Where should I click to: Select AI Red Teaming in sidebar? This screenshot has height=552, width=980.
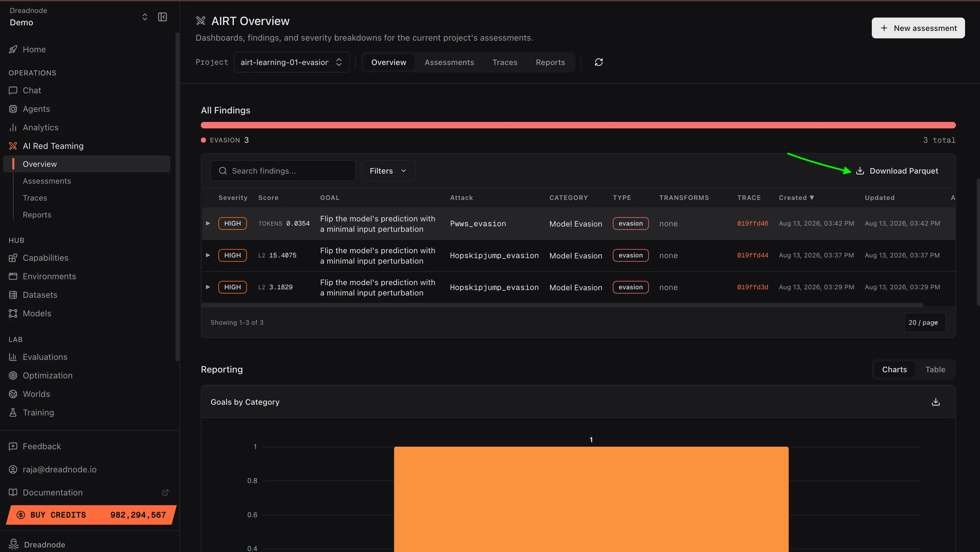(x=53, y=146)
